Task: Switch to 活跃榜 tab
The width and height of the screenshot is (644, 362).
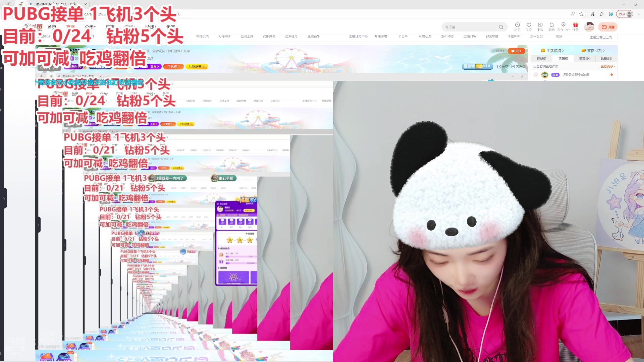Action: pyautogui.click(x=563, y=59)
